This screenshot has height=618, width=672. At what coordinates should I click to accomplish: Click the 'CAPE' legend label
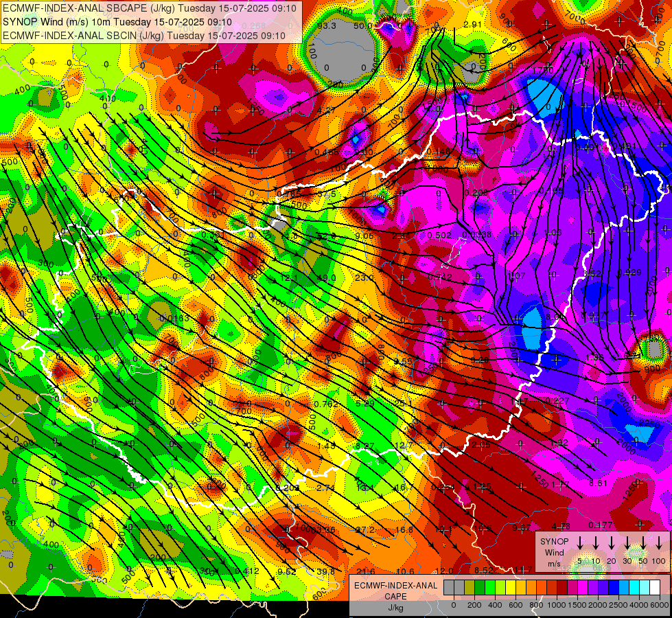[395, 597]
